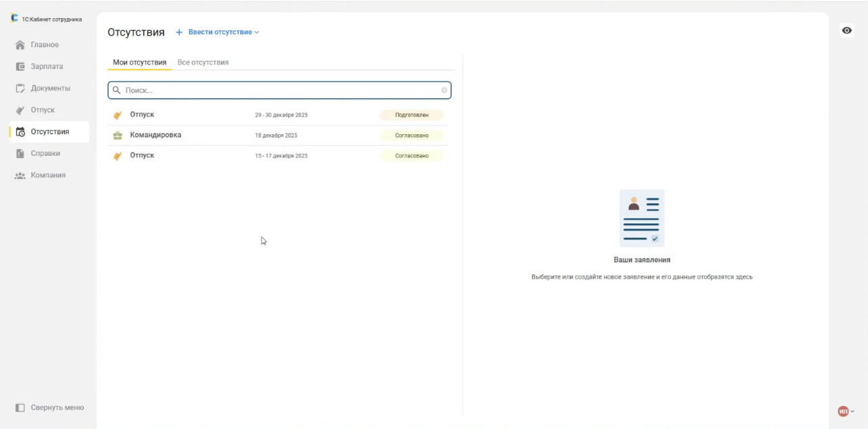Select the Мои отсутствия tab
Image resolution: width=868 pixels, height=429 pixels.
tap(139, 63)
